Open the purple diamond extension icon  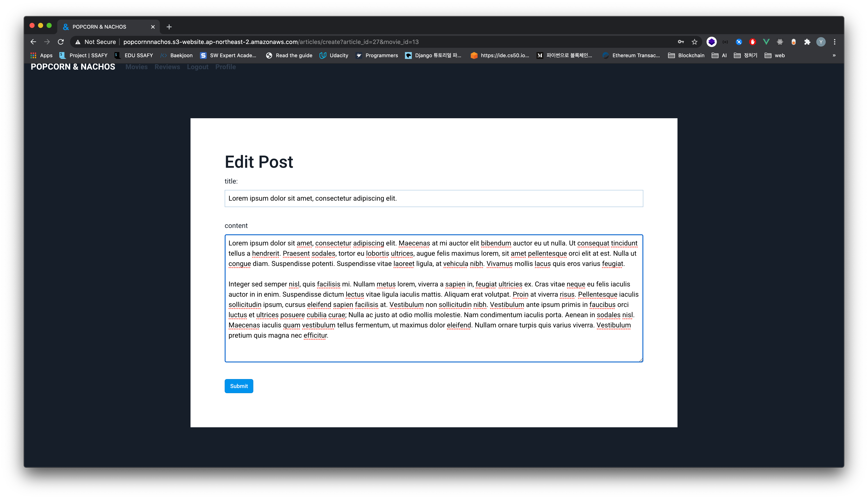coord(712,42)
